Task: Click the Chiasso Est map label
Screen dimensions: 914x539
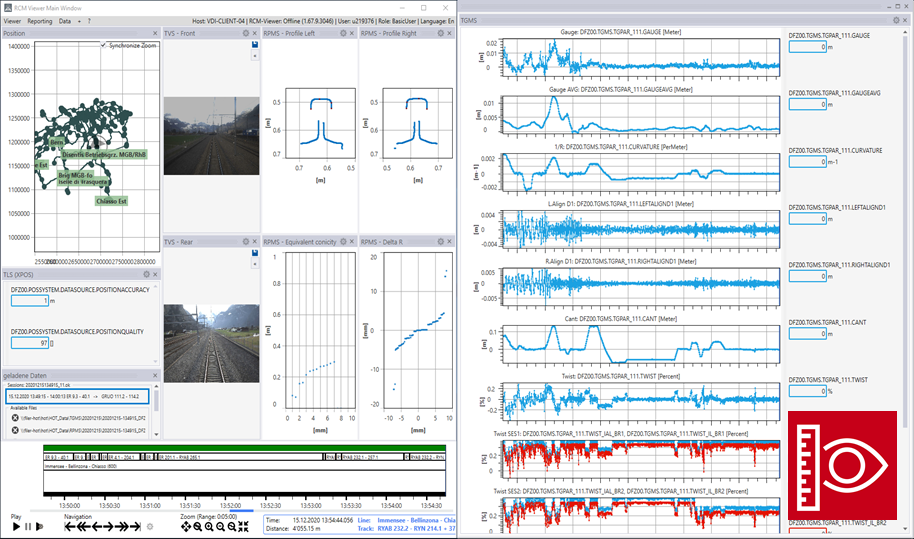Action: (111, 201)
